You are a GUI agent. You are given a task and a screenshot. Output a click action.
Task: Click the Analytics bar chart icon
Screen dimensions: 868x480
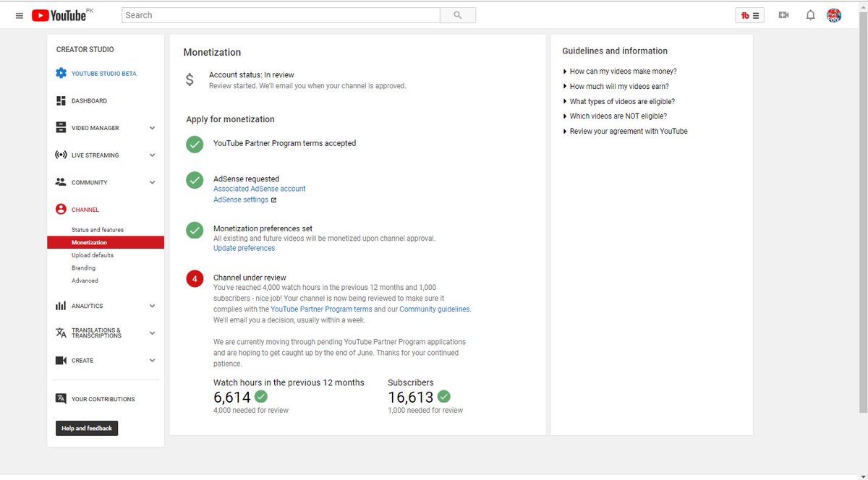point(61,306)
